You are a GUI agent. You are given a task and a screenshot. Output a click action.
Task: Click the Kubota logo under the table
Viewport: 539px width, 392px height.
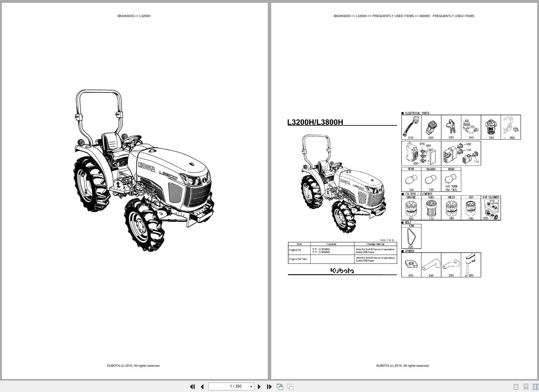(342, 270)
